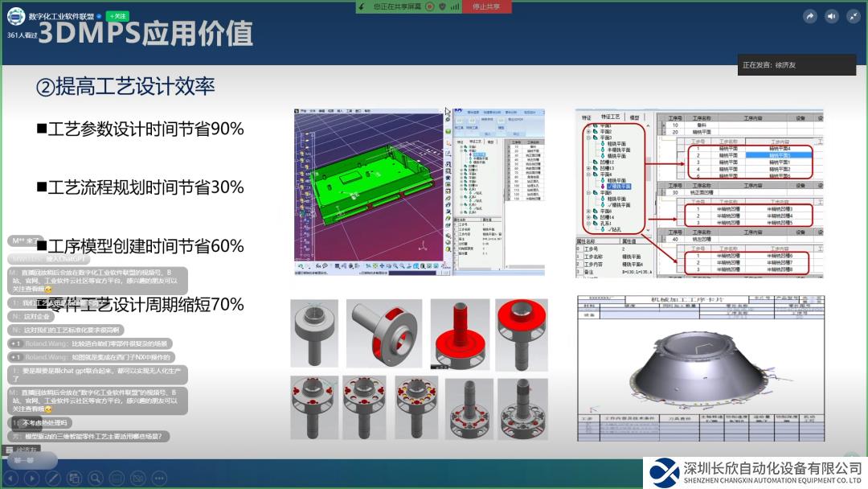
Task: Click the share arrow icon
Action: click(x=809, y=16)
